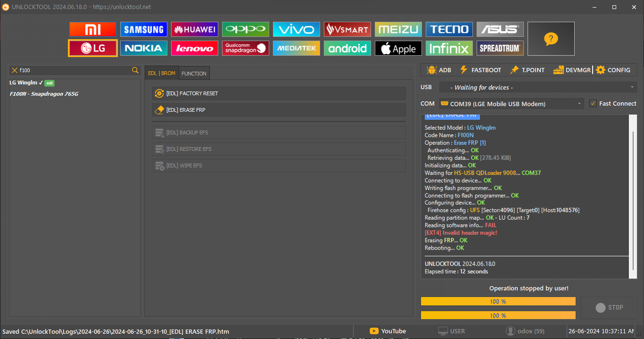Screen dimensions: 644x339
Task: Click the date and time in status bar
Action: [x=601, y=331]
